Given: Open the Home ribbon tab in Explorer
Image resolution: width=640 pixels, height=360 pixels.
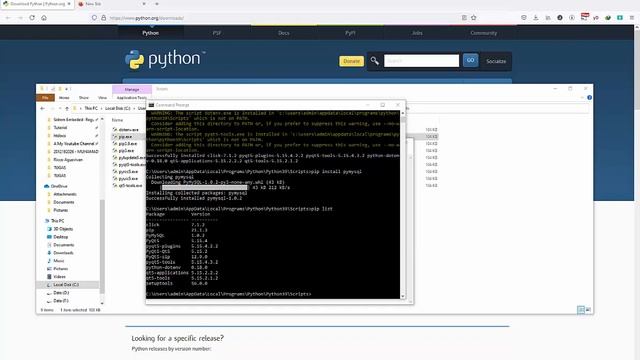Looking at the screenshot, I should 64,98.
